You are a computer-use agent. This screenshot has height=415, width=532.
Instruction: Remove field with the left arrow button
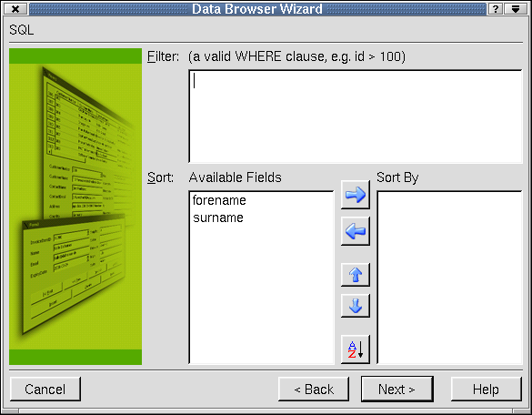tap(356, 231)
